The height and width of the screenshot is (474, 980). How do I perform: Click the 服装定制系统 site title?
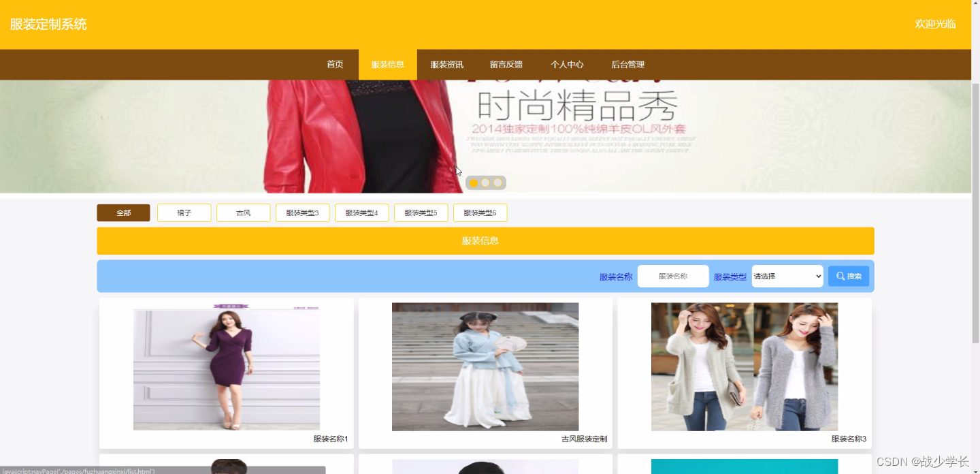[48, 25]
